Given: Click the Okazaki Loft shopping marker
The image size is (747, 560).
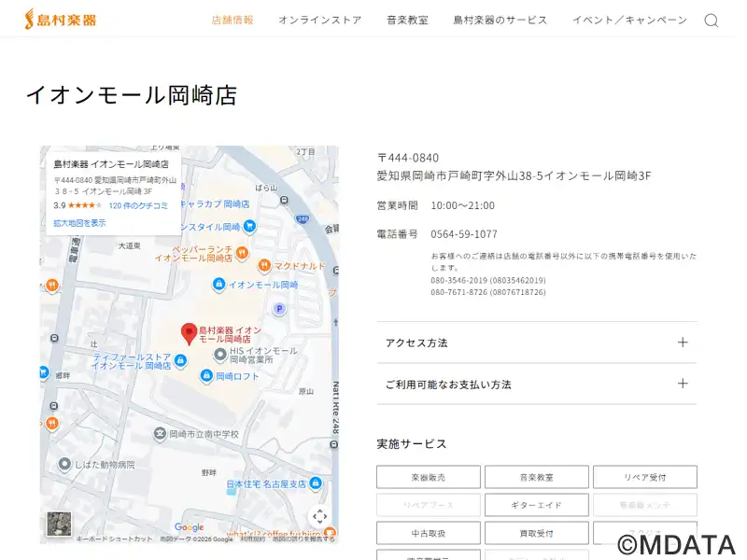Looking at the screenshot, I should [206, 376].
